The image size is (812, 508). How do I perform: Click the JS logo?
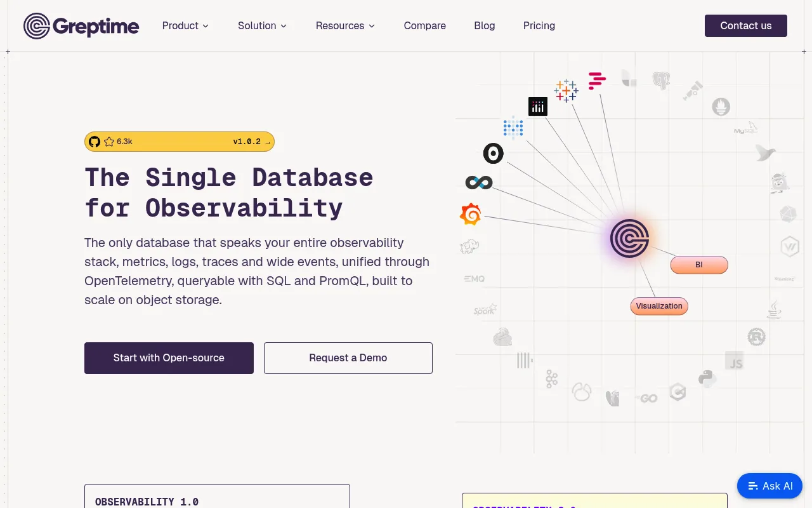[x=735, y=360]
